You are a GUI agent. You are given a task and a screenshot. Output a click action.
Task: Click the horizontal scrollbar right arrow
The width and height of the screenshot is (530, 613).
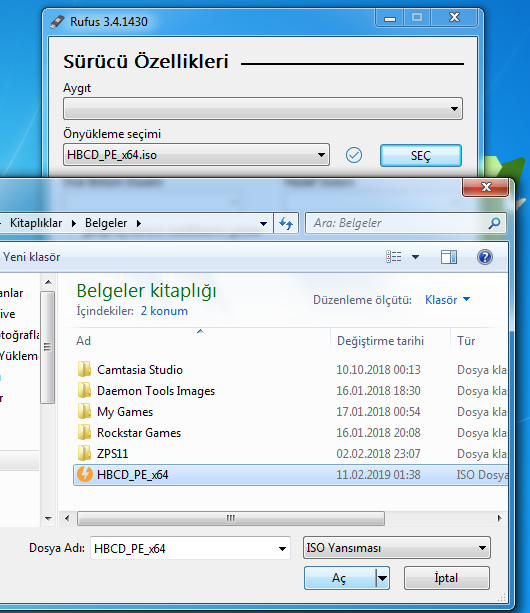pyautogui.click(x=500, y=518)
